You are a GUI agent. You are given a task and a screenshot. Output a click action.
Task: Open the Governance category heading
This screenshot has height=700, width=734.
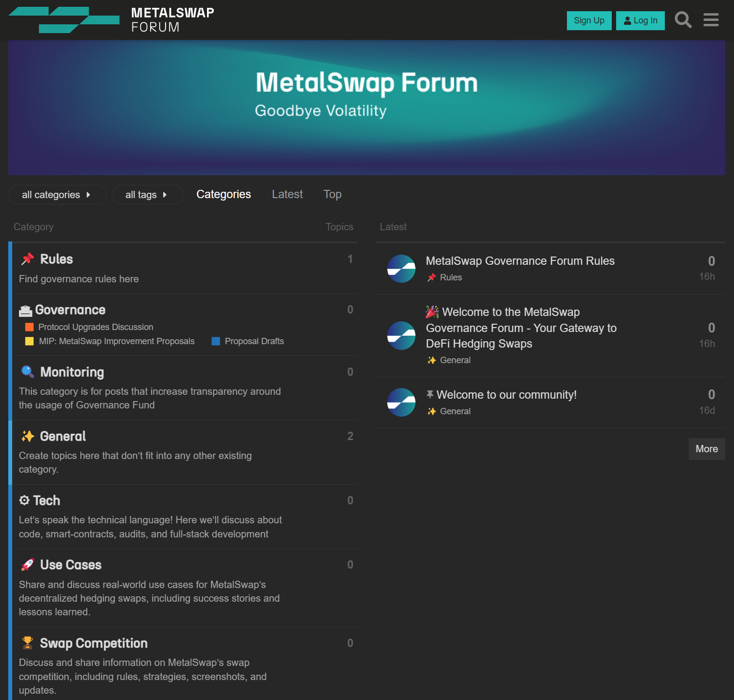70,310
